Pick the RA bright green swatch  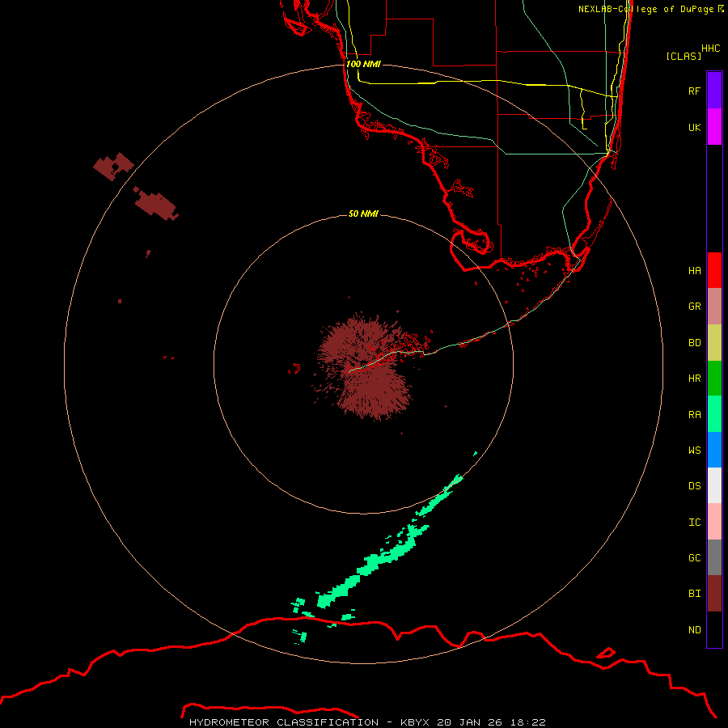click(x=714, y=414)
